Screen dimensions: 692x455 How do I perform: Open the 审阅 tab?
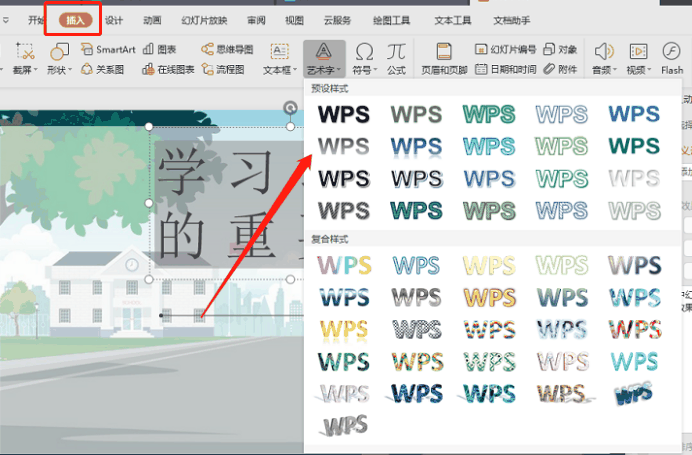tap(256, 20)
